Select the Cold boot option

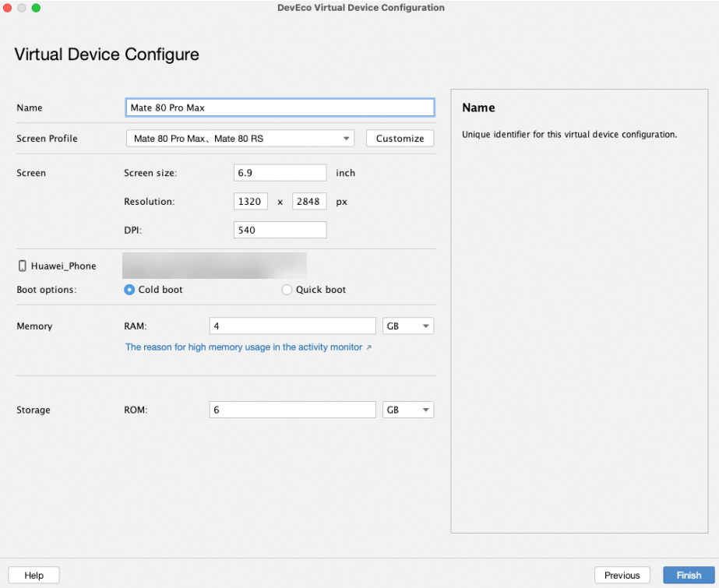coord(129,290)
